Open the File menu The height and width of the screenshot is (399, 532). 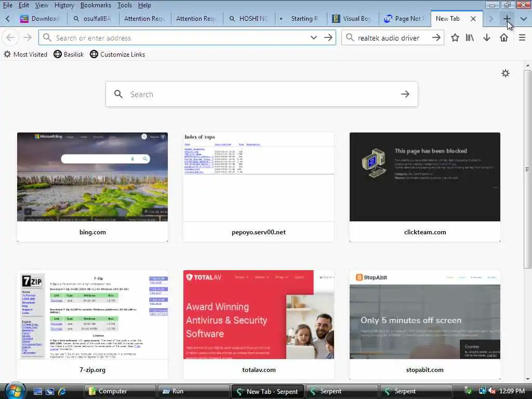(x=7, y=5)
